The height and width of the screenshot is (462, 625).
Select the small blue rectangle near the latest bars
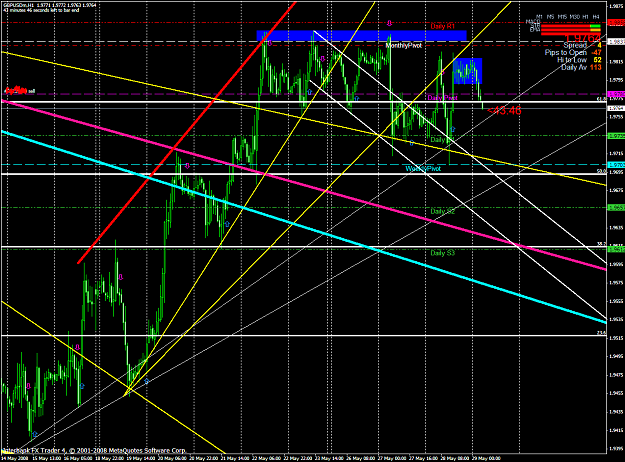467,71
